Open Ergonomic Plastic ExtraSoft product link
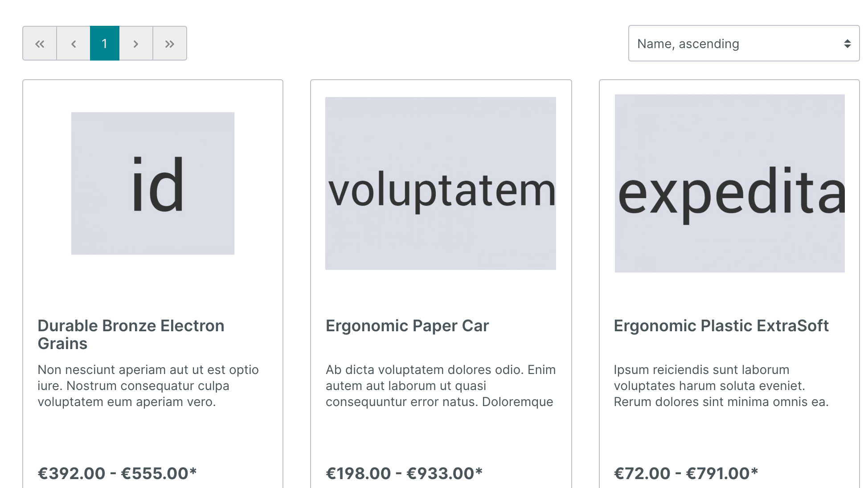This screenshot has width=868, height=488. click(x=721, y=326)
